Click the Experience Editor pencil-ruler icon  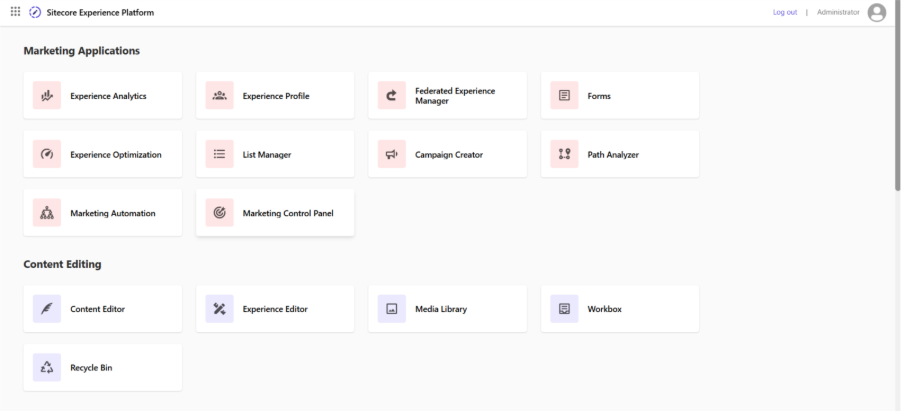(x=220, y=309)
